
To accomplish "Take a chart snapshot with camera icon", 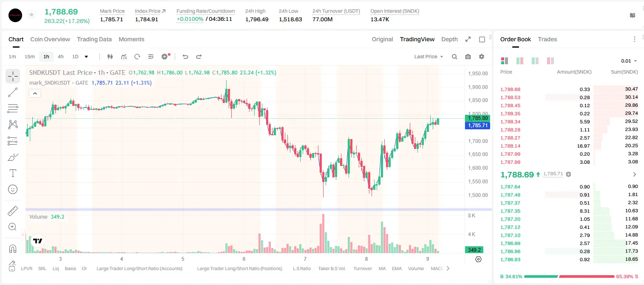I will pyautogui.click(x=468, y=57).
